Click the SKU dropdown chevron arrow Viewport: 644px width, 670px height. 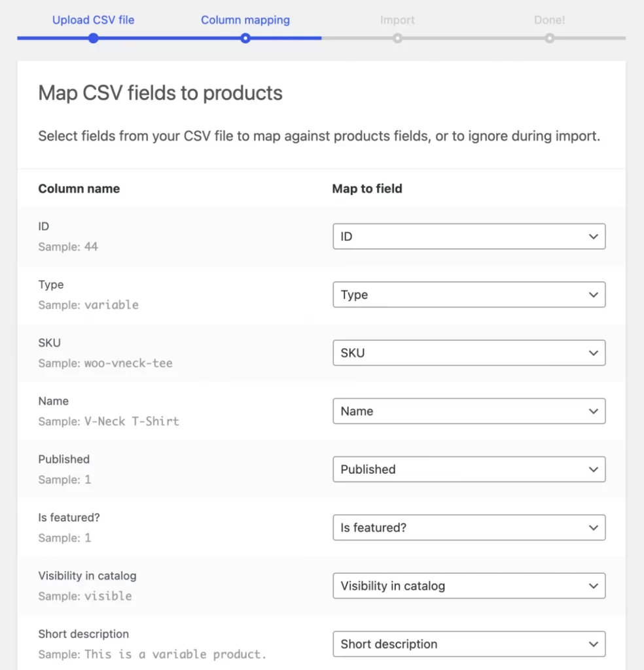pyautogui.click(x=593, y=353)
